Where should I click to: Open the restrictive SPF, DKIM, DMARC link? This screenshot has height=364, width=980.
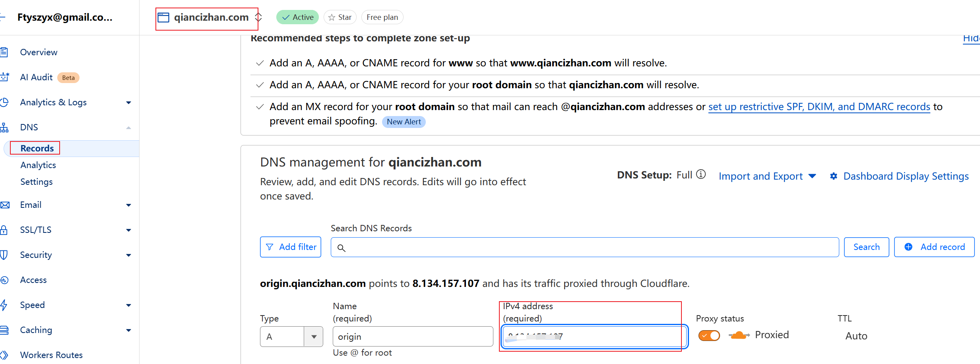[x=819, y=106]
